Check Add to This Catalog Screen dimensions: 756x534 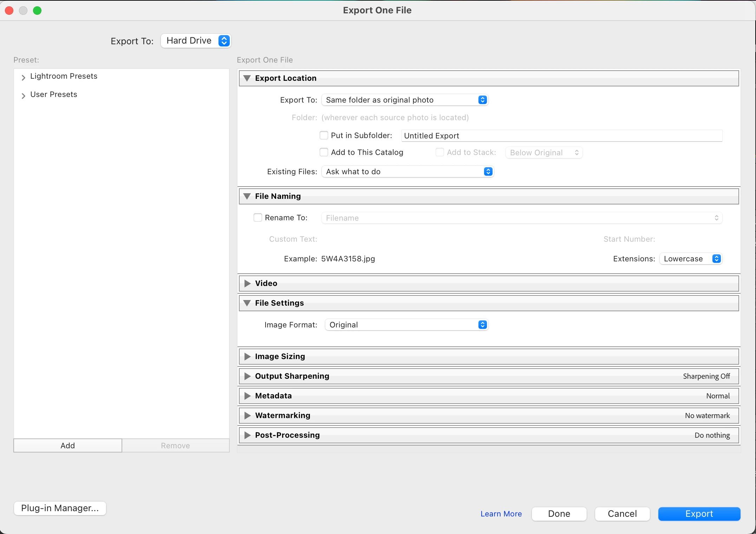coord(324,152)
